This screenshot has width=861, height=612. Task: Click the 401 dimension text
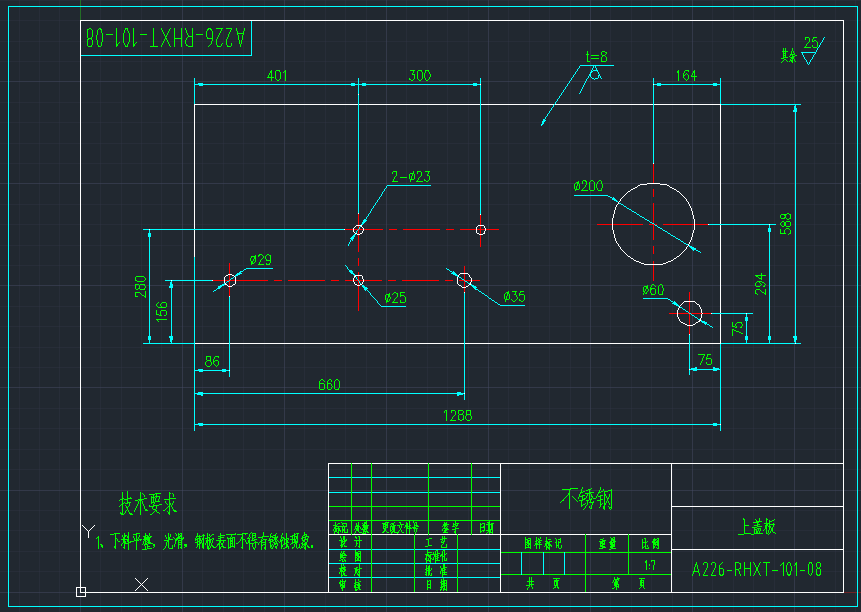(277, 75)
